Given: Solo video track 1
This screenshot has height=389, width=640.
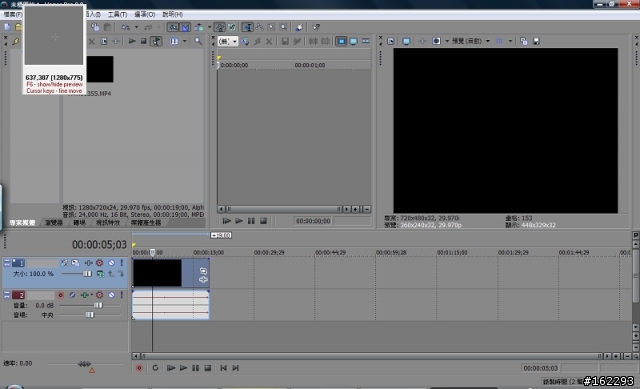Looking at the screenshot, I should point(122,263).
